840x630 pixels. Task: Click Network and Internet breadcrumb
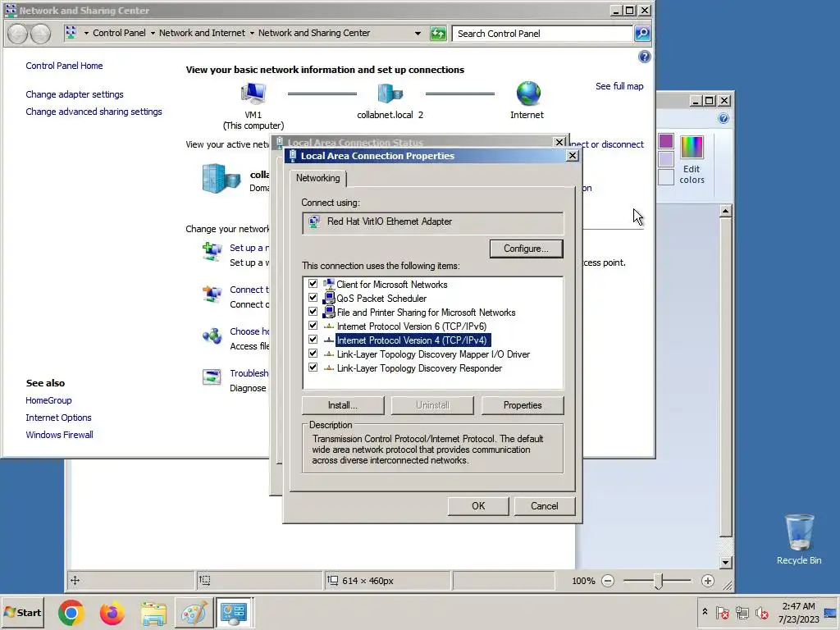202,33
